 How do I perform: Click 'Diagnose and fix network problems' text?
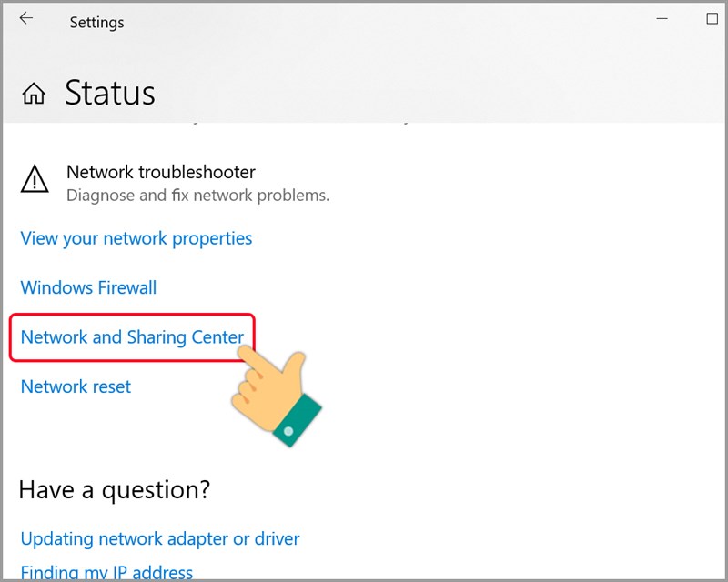click(197, 196)
